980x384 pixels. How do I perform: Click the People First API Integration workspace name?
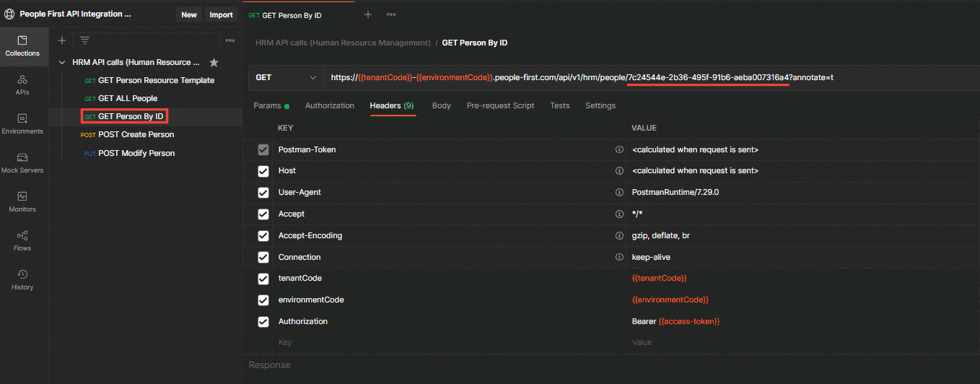tap(76, 14)
